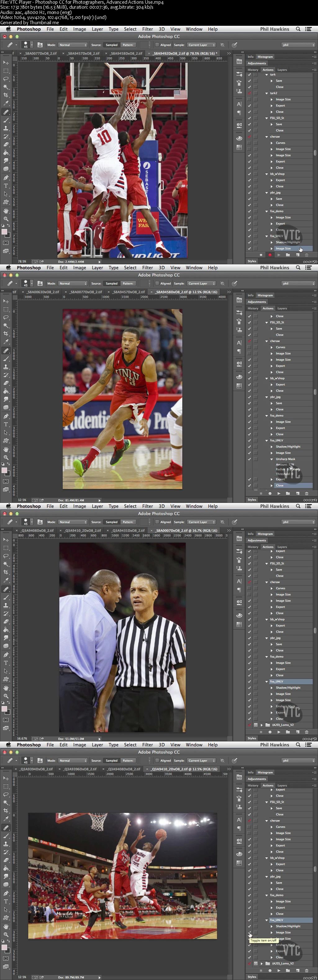The width and height of the screenshot is (318, 980).
Task: Open the Paragraph panel icon in the referee frame
Action: (x=239, y=590)
